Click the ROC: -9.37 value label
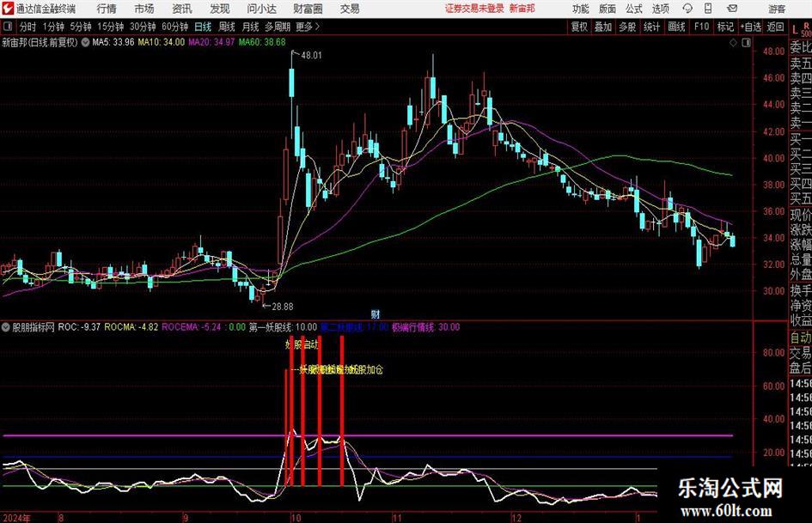 pos(79,327)
